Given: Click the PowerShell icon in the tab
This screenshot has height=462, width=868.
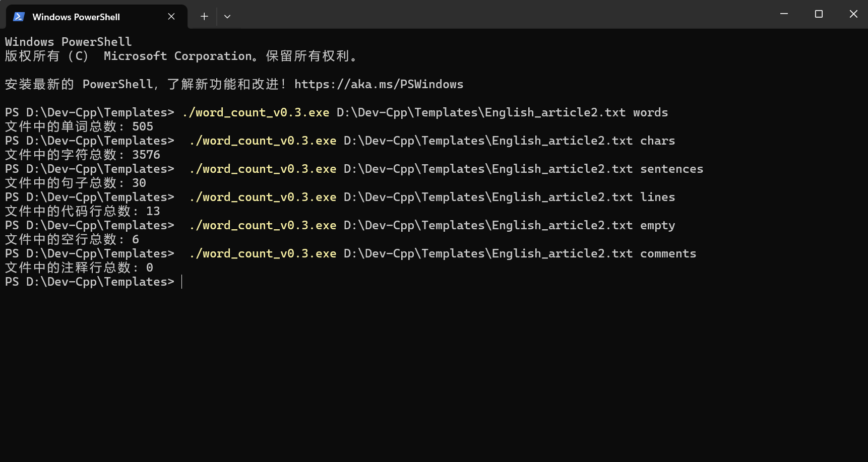Looking at the screenshot, I should [x=19, y=17].
